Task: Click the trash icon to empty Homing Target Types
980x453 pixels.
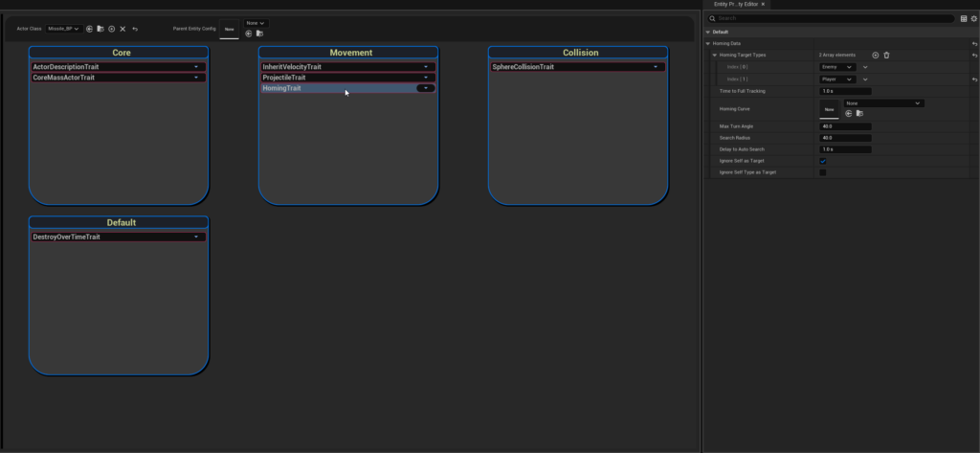Action: coord(886,56)
